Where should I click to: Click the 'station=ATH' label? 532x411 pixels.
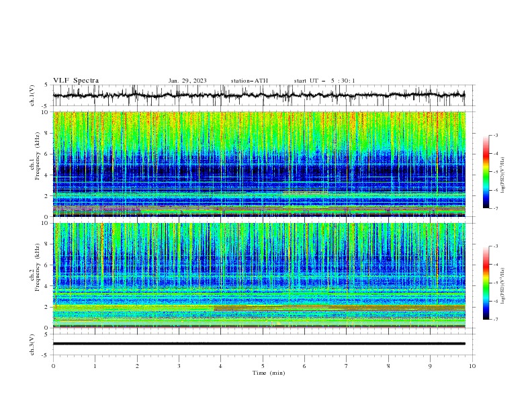[x=249, y=81]
